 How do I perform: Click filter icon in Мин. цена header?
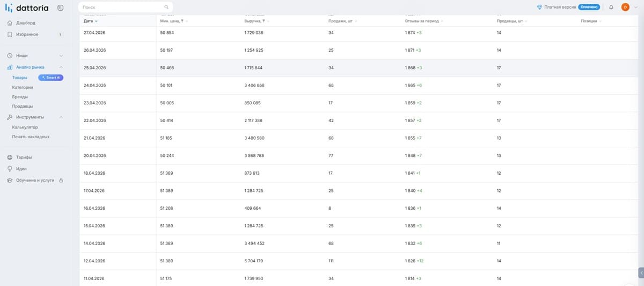[182, 21]
